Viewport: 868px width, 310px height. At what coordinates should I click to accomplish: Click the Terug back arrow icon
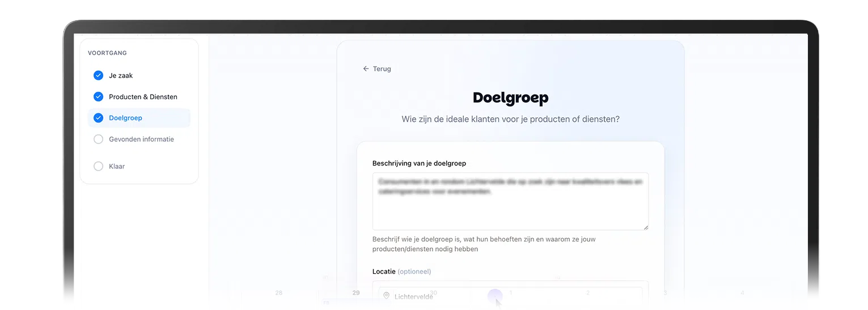(x=366, y=69)
